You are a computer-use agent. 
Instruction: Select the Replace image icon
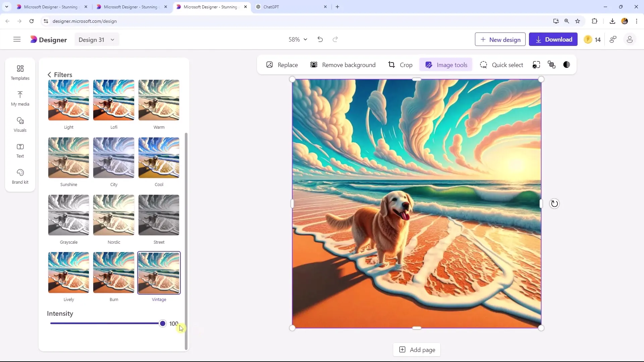(270, 65)
